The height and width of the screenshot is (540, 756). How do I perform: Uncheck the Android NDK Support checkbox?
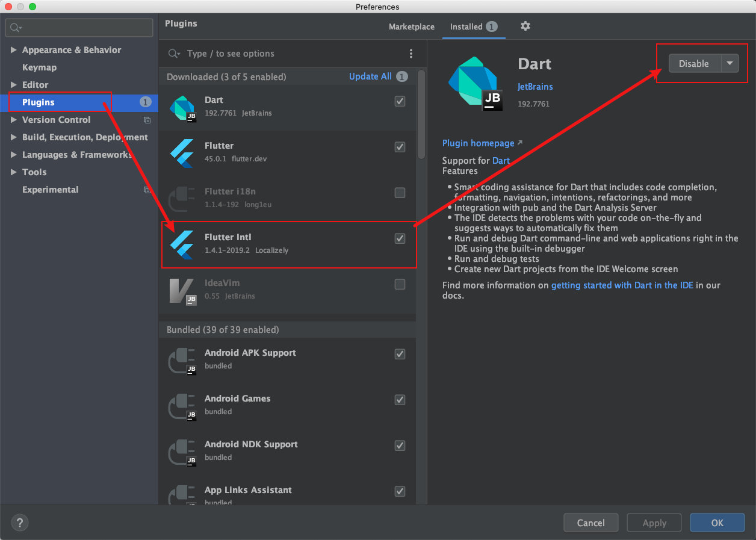pos(400,445)
